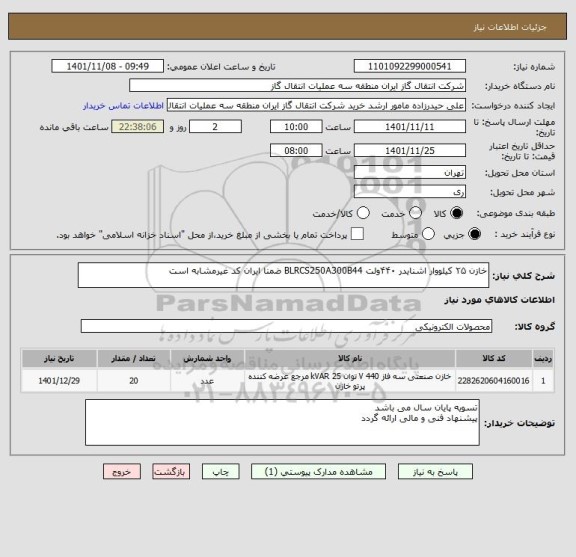The height and width of the screenshot is (557, 576).
Task: Click the ساعت باقی مانده label
Action: pyautogui.click(x=74, y=127)
